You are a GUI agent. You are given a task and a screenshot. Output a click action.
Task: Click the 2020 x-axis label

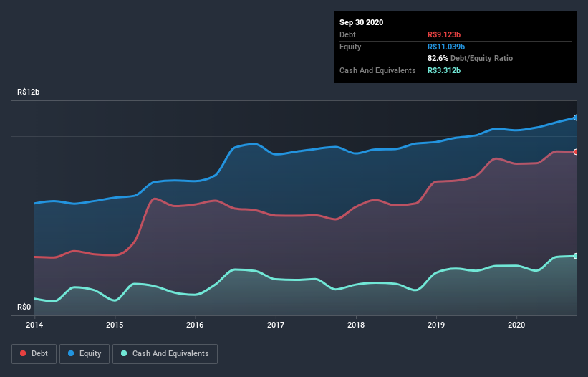click(x=516, y=325)
